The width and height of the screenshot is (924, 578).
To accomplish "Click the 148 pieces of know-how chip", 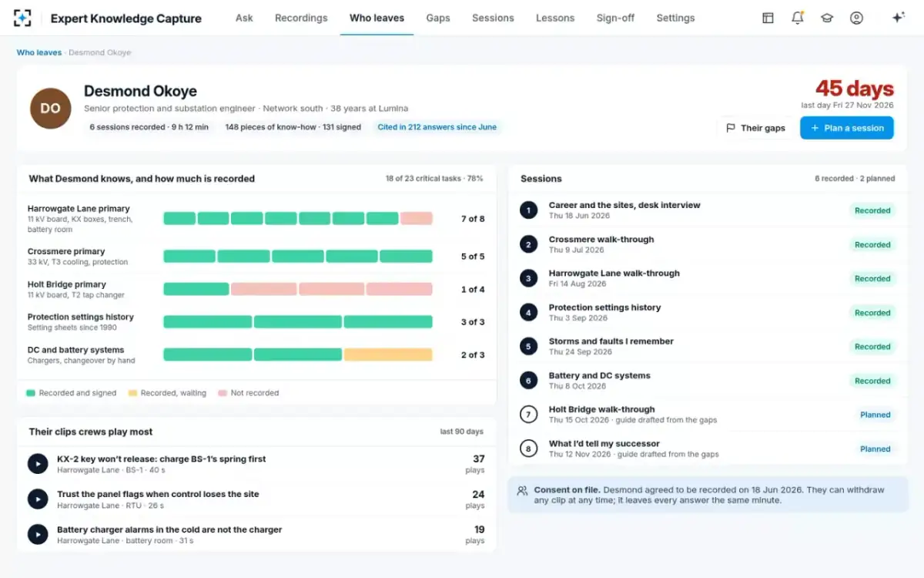I will (293, 127).
